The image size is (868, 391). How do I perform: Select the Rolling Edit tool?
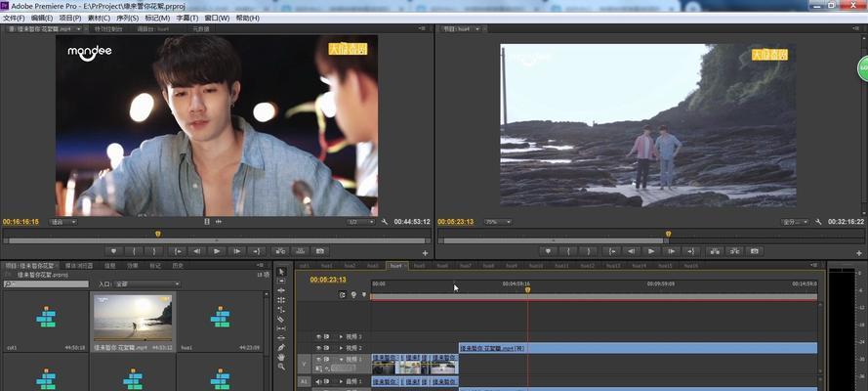click(281, 300)
